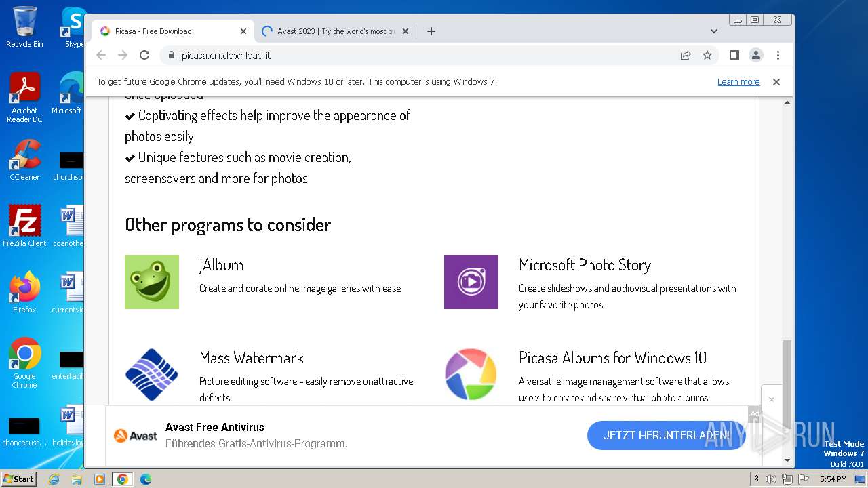Open Windows Media Player from taskbar

click(x=100, y=479)
